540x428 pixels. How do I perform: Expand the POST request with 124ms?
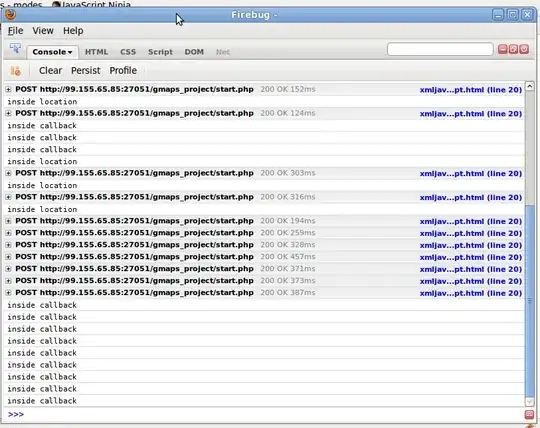coord(8,113)
